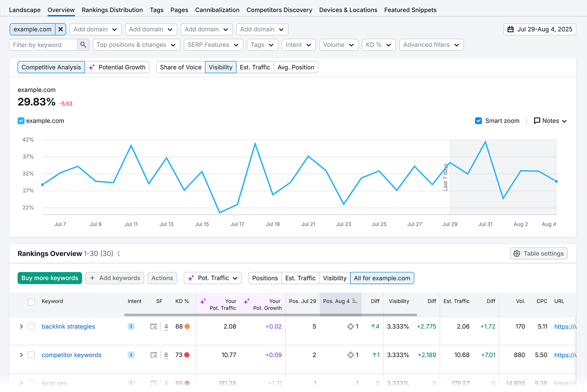
Task: Go to the Devices & Locations tab
Action: click(348, 10)
